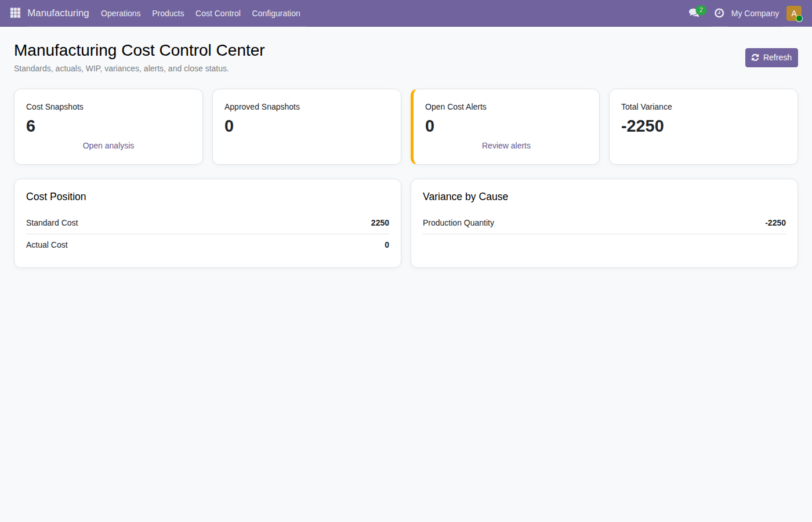Click the Cost Snapshots label
Screen dimensions: 812x522
[x=55, y=107]
